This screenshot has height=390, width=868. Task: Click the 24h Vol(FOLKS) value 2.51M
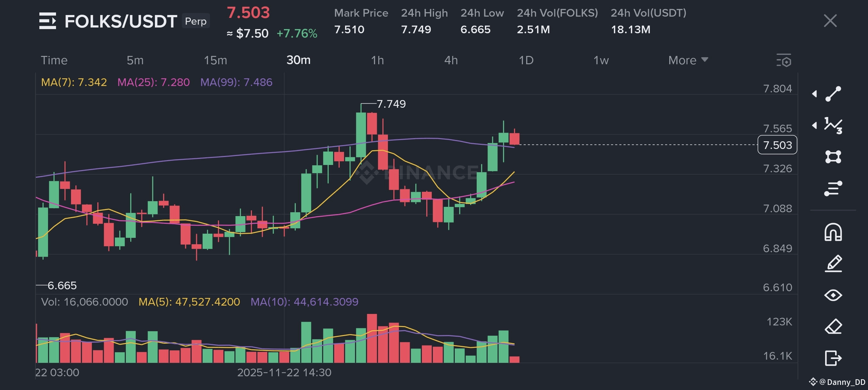[x=534, y=29]
